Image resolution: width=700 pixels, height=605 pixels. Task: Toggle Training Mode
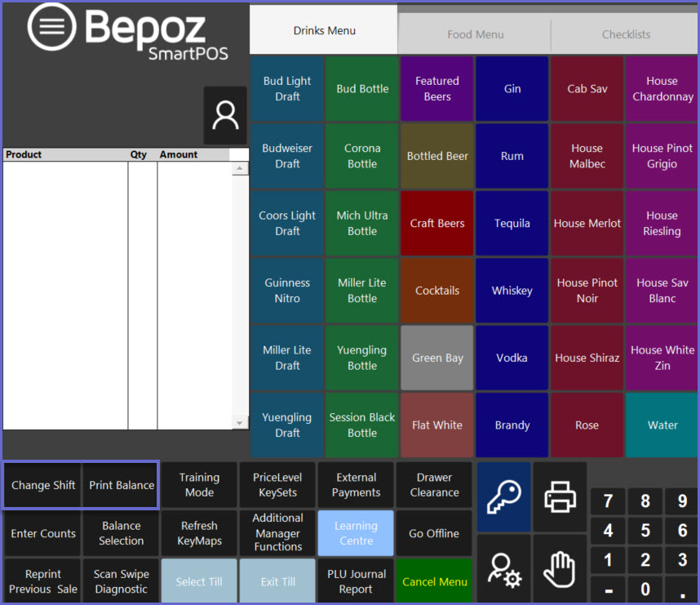[199, 485]
